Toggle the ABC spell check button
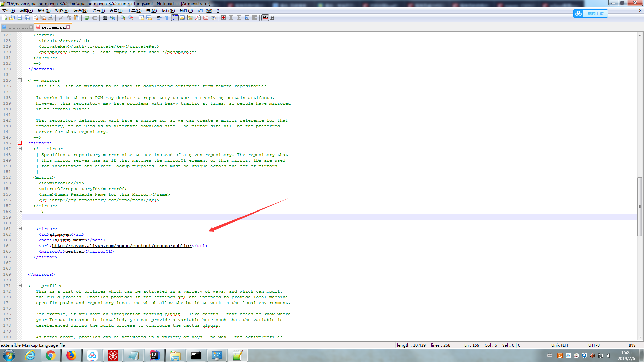The width and height of the screenshot is (644, 362). point(265,18)
